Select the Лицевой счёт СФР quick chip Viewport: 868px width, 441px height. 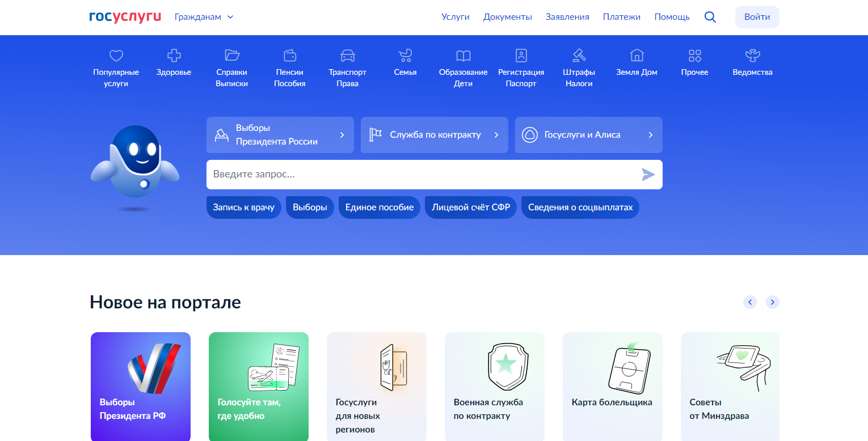pos(471,207)
